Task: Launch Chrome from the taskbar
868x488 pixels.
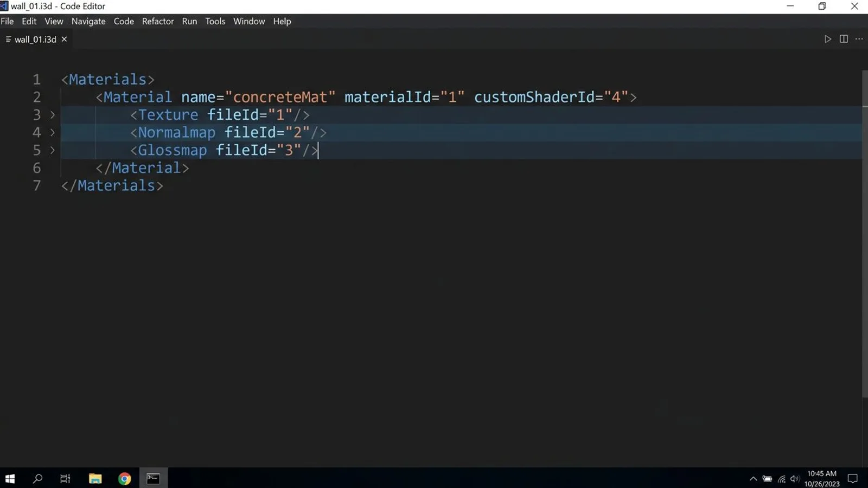Action: click(x=124, y=478)
